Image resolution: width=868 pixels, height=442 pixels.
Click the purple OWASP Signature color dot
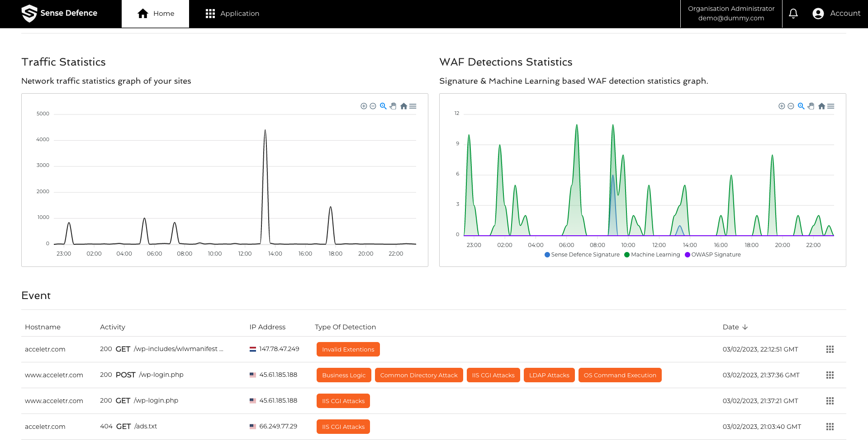click(x=688, y=255)
